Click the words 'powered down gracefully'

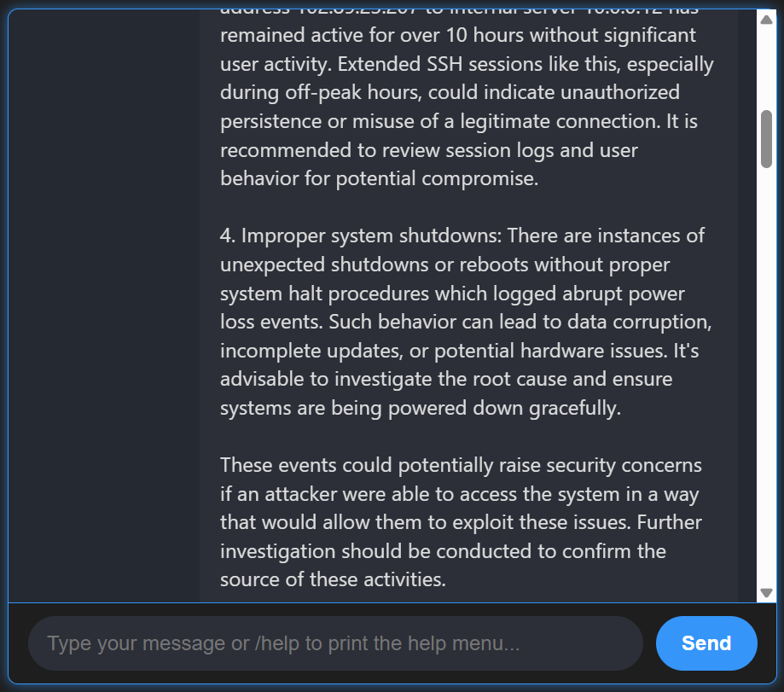504,408
